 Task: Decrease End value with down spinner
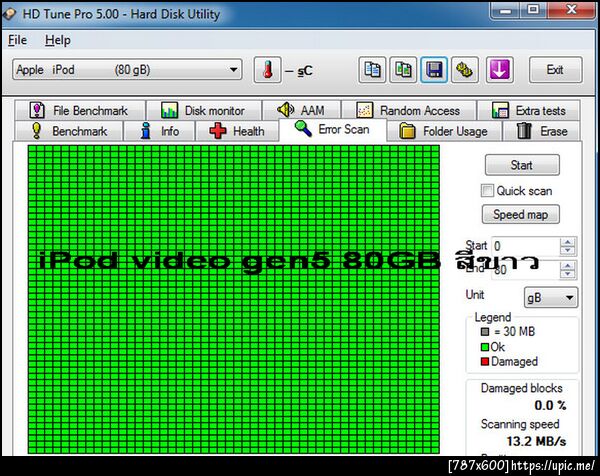[568, 274]
